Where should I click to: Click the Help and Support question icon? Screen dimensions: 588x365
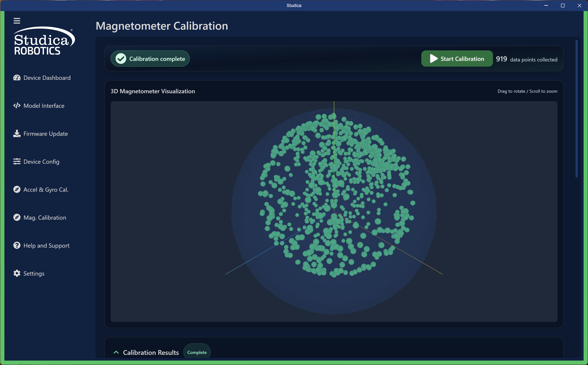17,245
